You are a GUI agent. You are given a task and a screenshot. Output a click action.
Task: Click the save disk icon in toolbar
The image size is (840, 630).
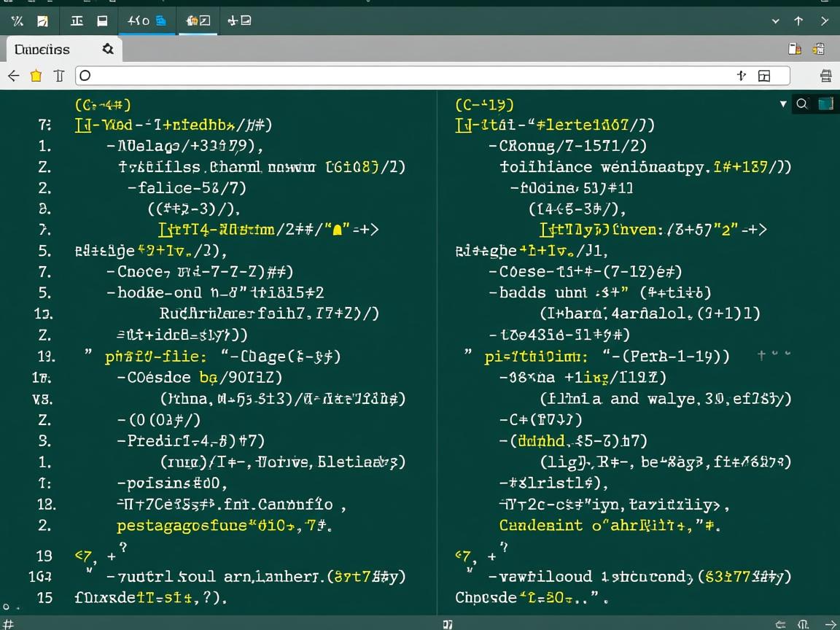[x=103, y=21]
